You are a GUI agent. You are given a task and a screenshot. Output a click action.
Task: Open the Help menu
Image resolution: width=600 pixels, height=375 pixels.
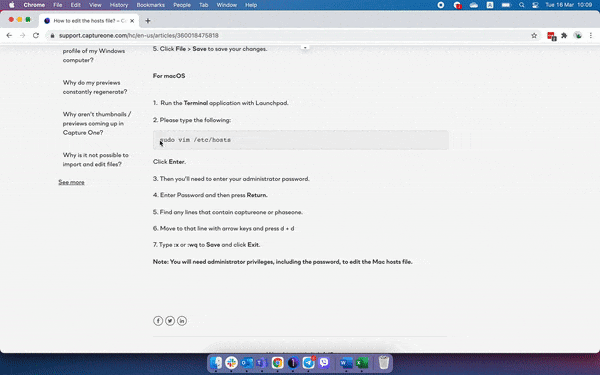(251, 5)
